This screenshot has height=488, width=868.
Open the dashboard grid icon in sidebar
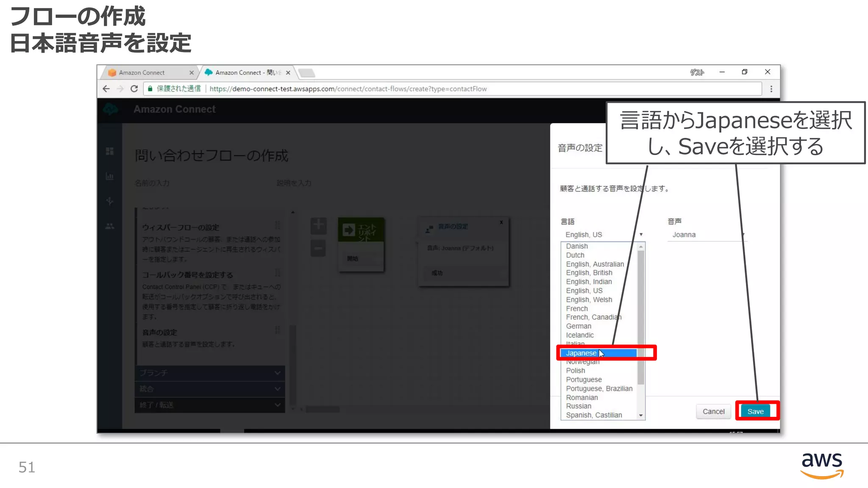110,151
